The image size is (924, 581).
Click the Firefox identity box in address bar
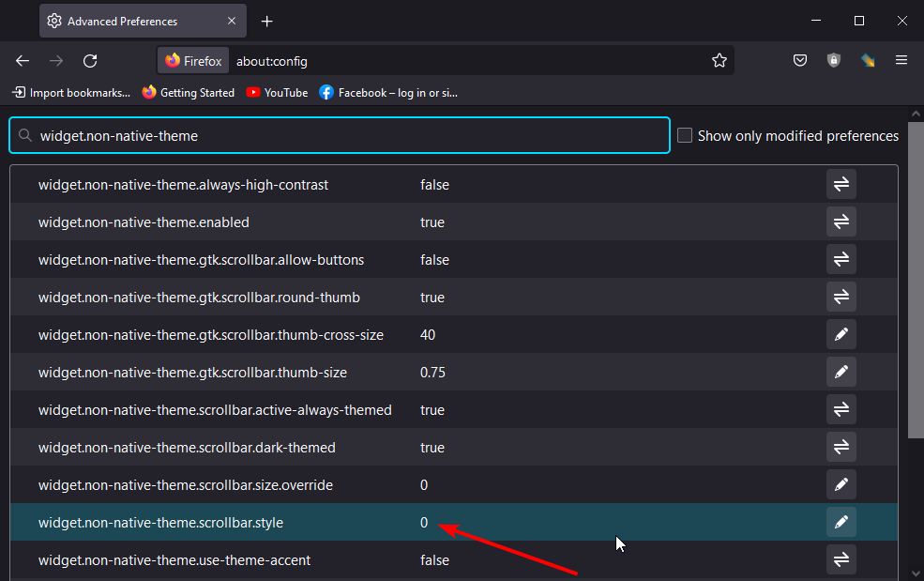coord(193,61)
